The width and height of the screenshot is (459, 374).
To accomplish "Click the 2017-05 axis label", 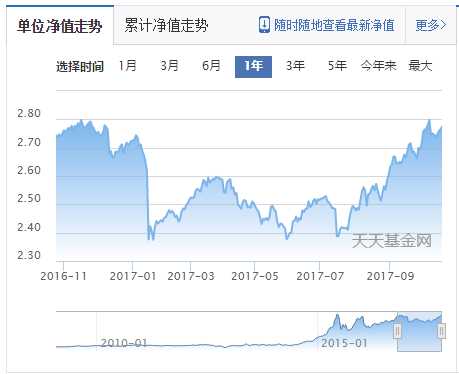I will point(255,276).
